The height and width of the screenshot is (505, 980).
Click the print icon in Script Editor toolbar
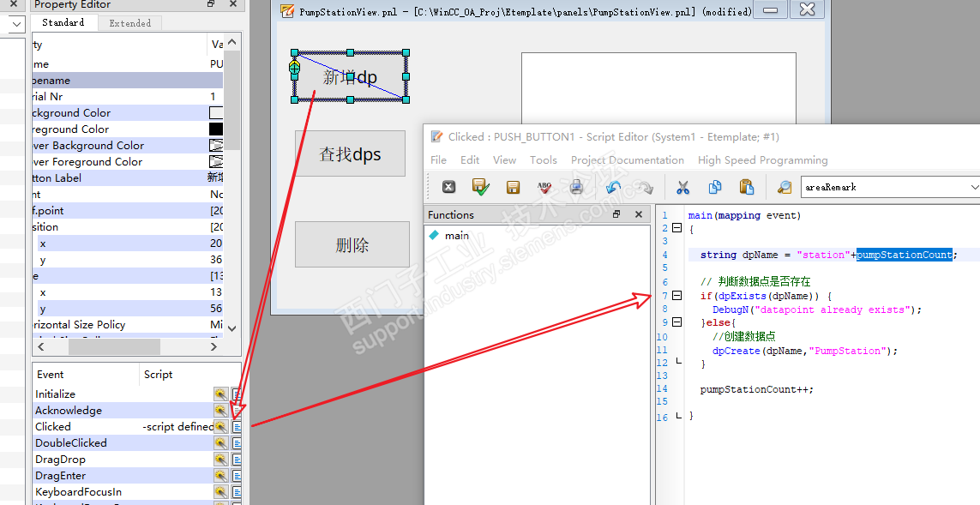[576, 187]
